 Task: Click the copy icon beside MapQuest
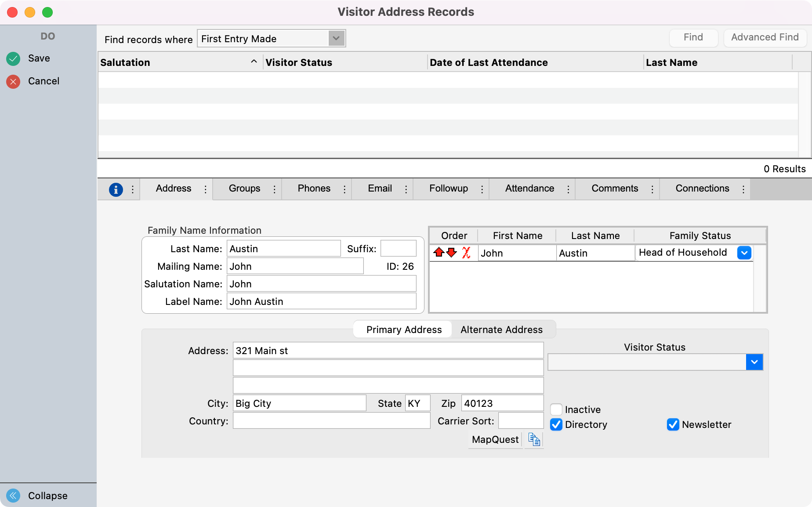point(533,439)
